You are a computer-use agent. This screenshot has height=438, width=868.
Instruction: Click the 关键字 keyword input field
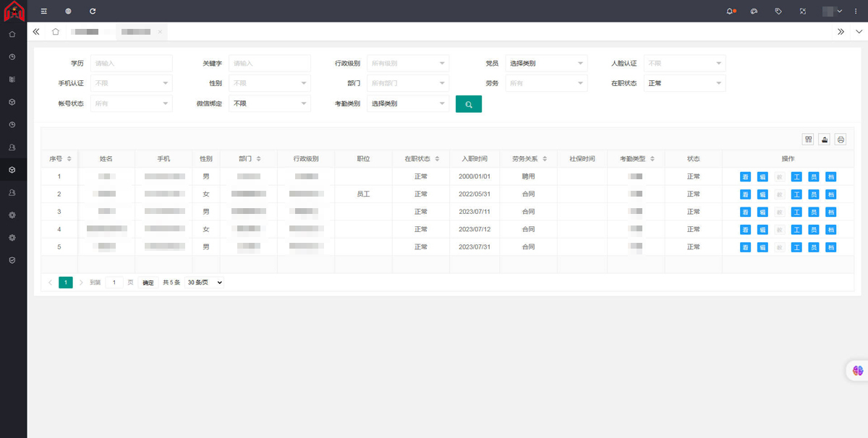pos(269,64)
